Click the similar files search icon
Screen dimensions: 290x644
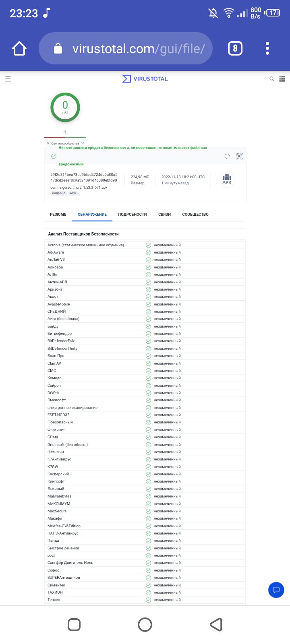239,156
